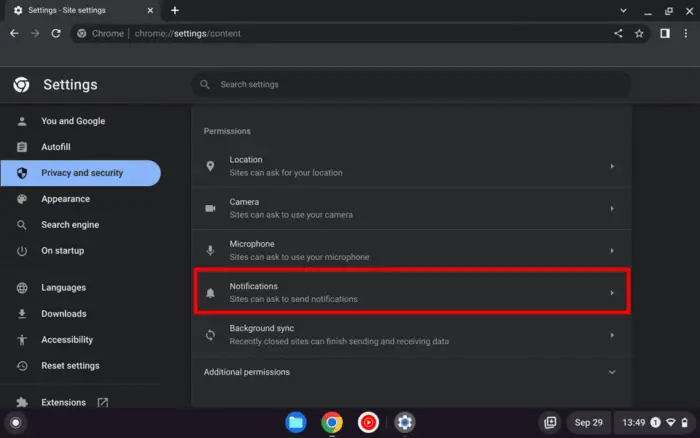Click the Chrome logo beside Settings

pyautogui.click(x=21, y=84)
